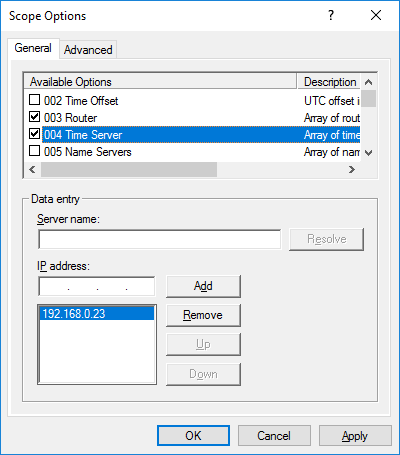Click the horizontal scrollbar thumb

(x=129, y=170)
